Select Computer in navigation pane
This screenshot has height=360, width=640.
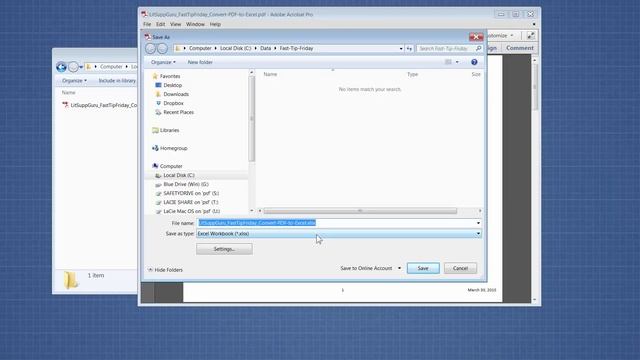[x=171, y=166]
